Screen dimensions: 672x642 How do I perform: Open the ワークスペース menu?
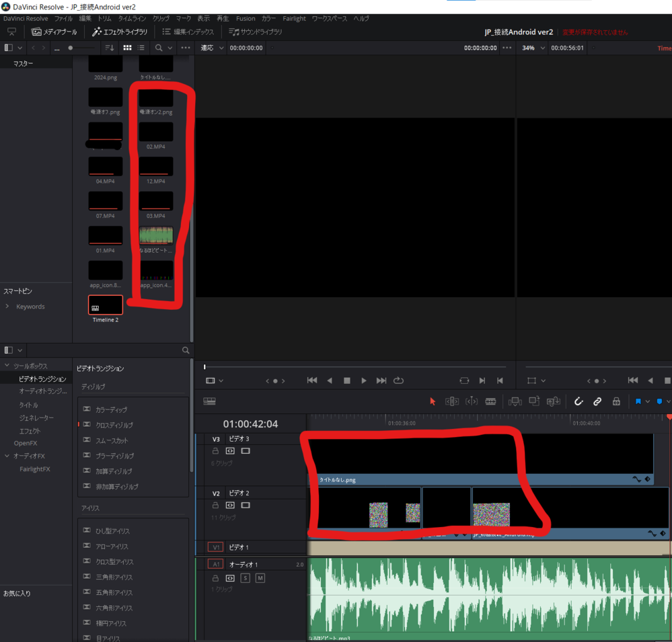point(330,18)
